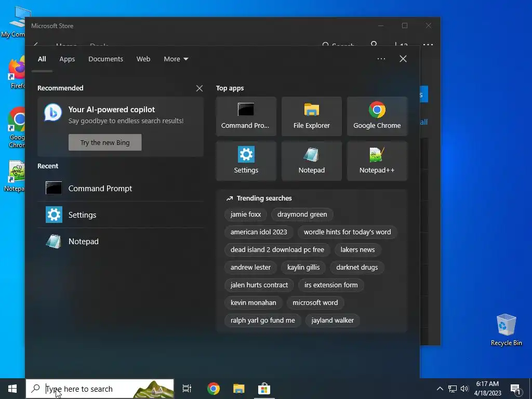
Task: Open the Microsoft Store more options ellipsis
Action: point(428,44)
